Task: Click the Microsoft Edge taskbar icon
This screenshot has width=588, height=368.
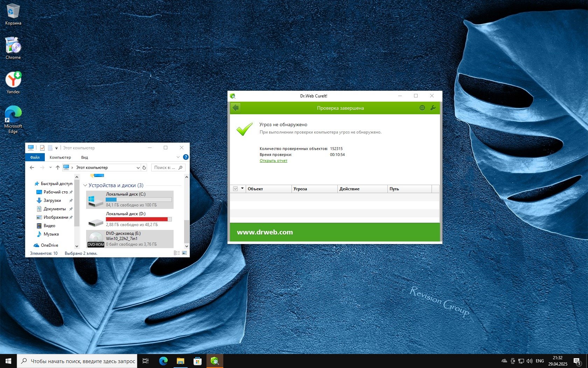Action: pos(163,361)
